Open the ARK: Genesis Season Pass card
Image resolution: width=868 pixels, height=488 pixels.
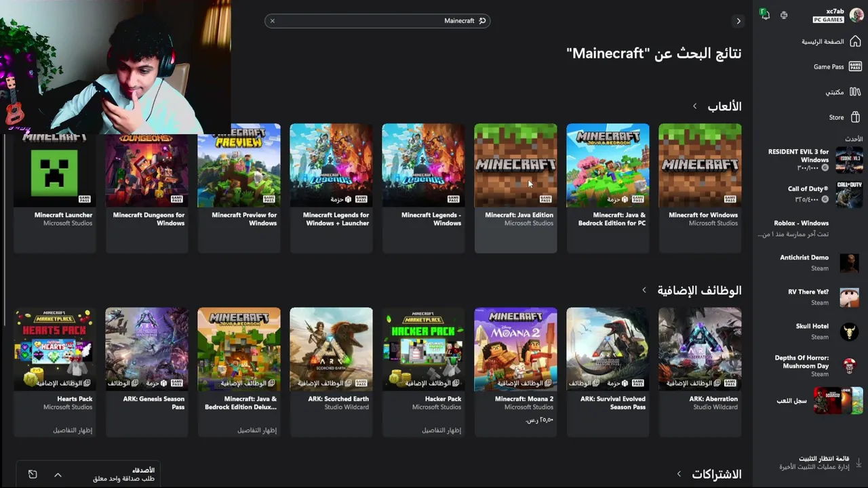(x=146, y=371)
